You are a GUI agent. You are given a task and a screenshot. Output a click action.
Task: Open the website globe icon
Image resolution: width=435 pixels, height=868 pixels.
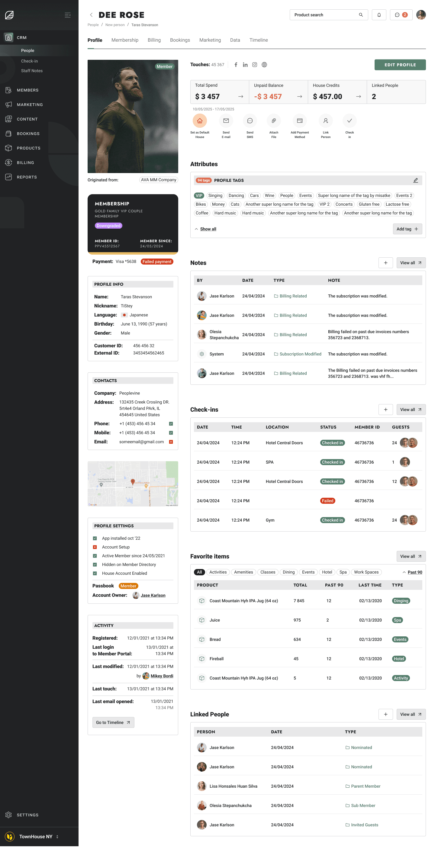[264, 65]
